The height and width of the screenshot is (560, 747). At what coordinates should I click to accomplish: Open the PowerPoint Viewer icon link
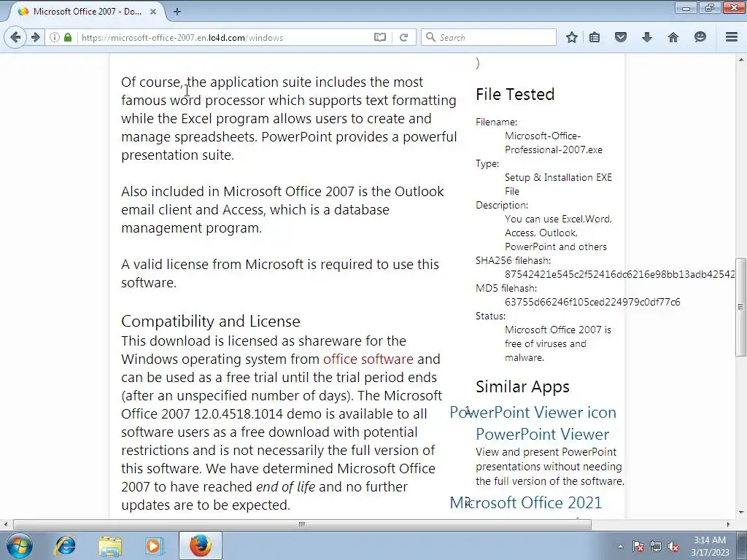pos(533,412)
